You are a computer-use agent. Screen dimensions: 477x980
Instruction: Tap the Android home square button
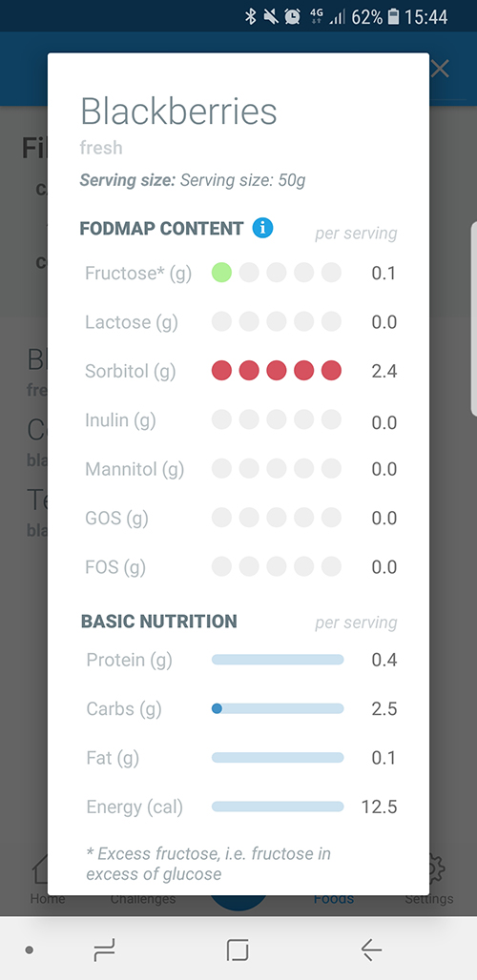tap(238, 950)
